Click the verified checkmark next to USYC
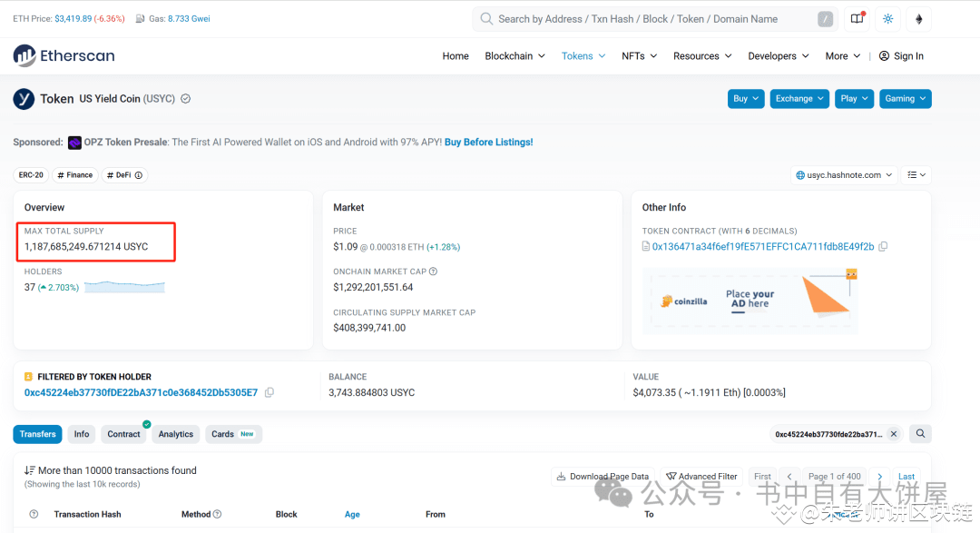This screenshot has width=980, height=533. pos(186,99)
